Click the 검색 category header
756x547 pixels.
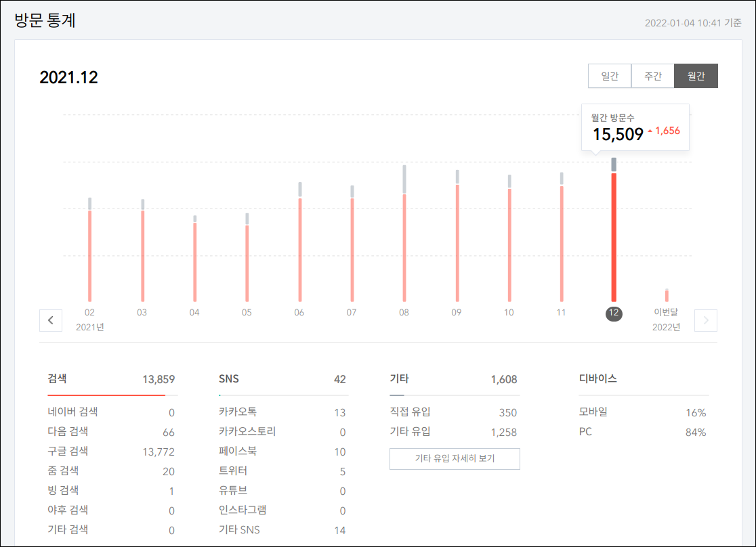click(x=57, y=379)
